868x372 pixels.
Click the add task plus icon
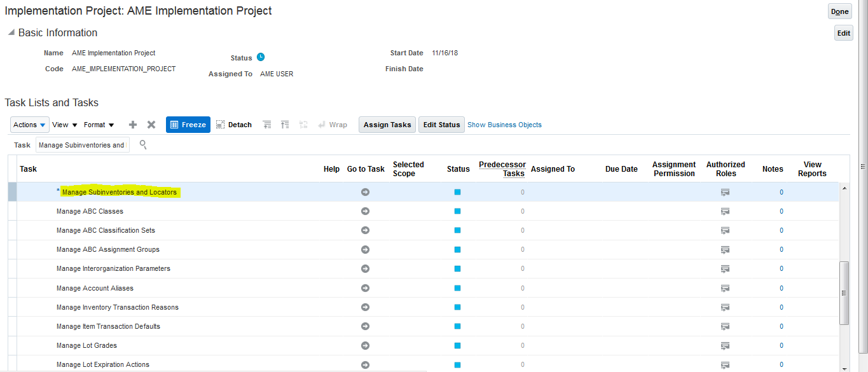(133, 125)
